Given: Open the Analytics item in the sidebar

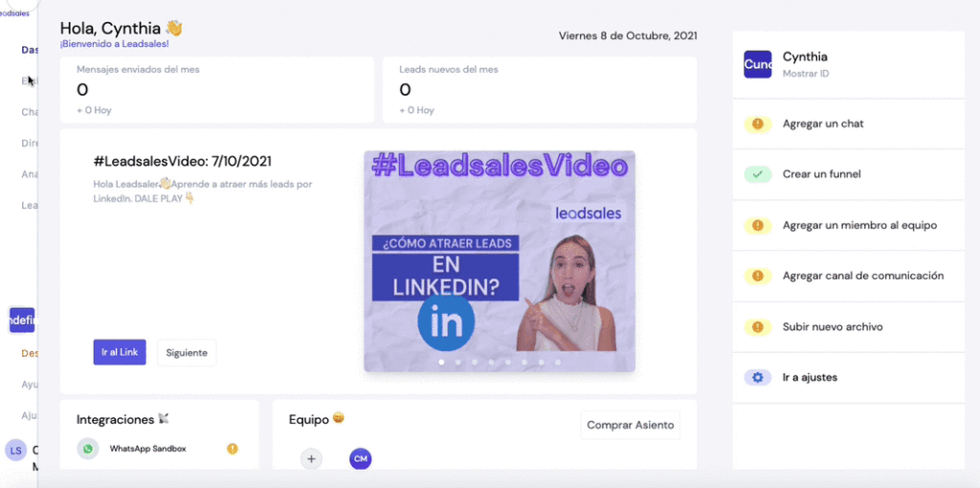Looking at the screenshot, I should click(x=29, y=174).
